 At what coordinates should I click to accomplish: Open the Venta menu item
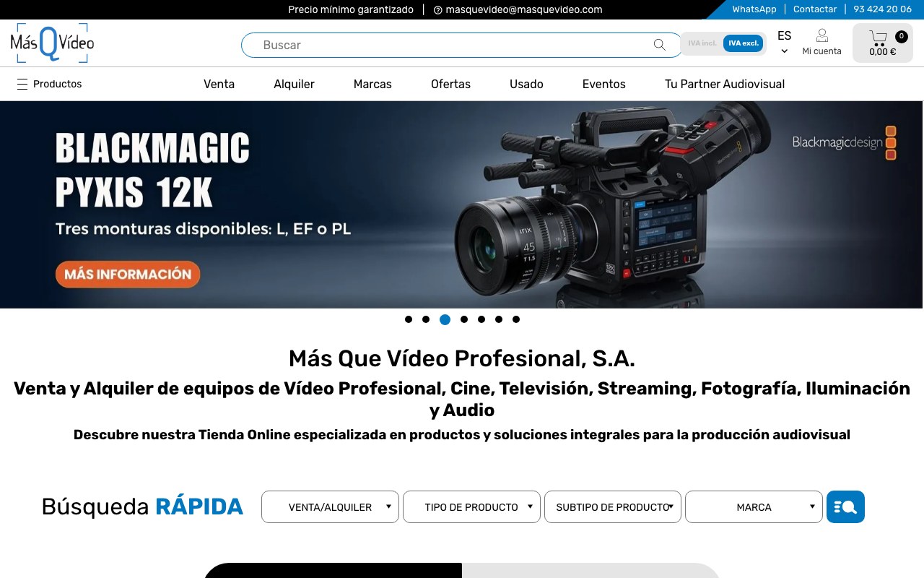[x=219, y=84]
